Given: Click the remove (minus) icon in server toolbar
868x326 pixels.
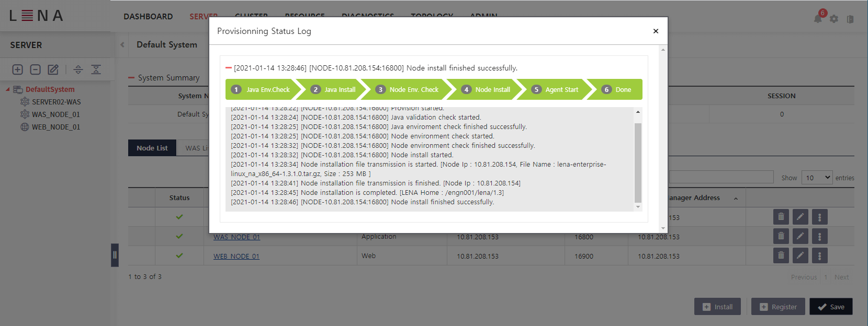Looking at the screenshot, I should [35, 69].
